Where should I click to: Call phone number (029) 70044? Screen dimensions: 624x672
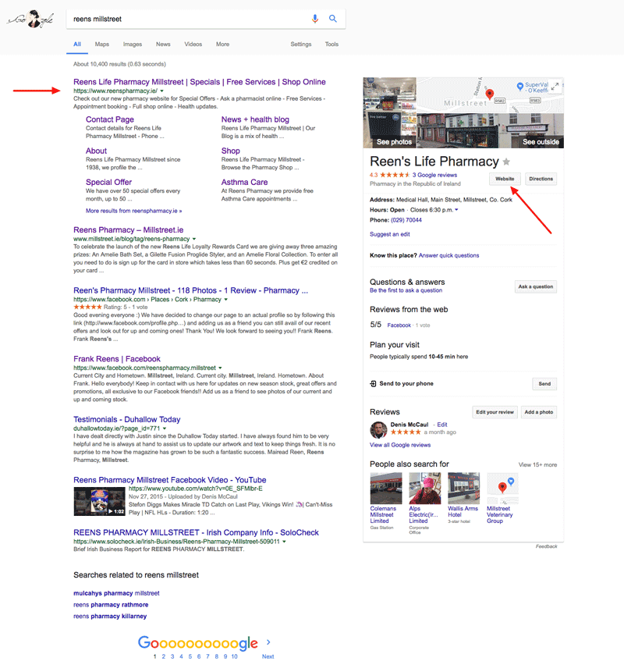point(406,220)
